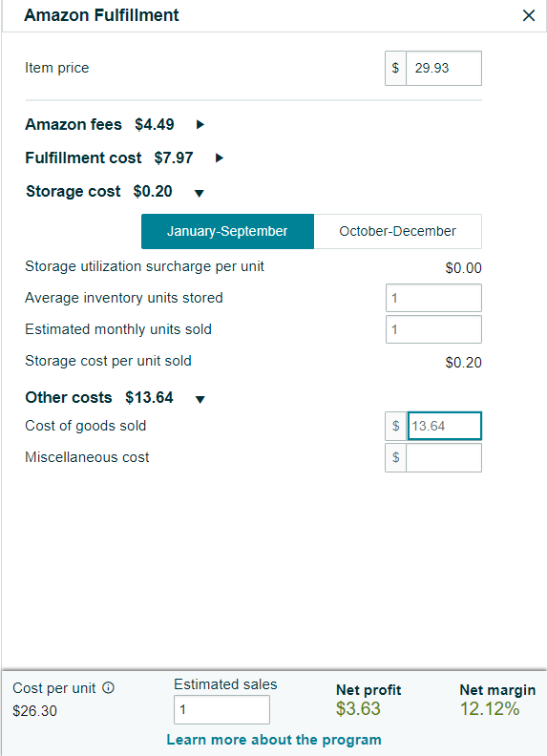Edit Estimated monthly units sold field
The height and width of the screenshot is (756, 547).
[433, 329]
